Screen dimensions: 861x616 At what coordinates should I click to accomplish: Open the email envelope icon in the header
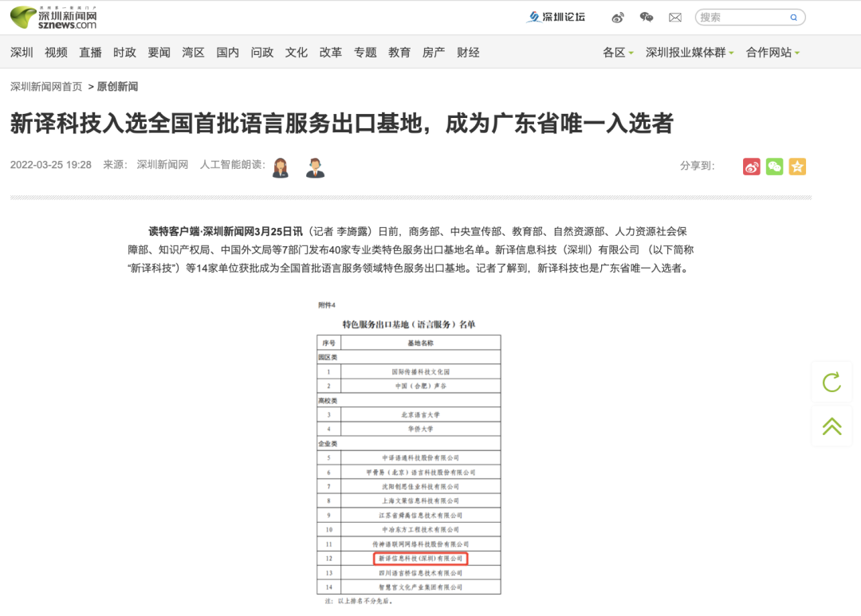click(674, 17)
